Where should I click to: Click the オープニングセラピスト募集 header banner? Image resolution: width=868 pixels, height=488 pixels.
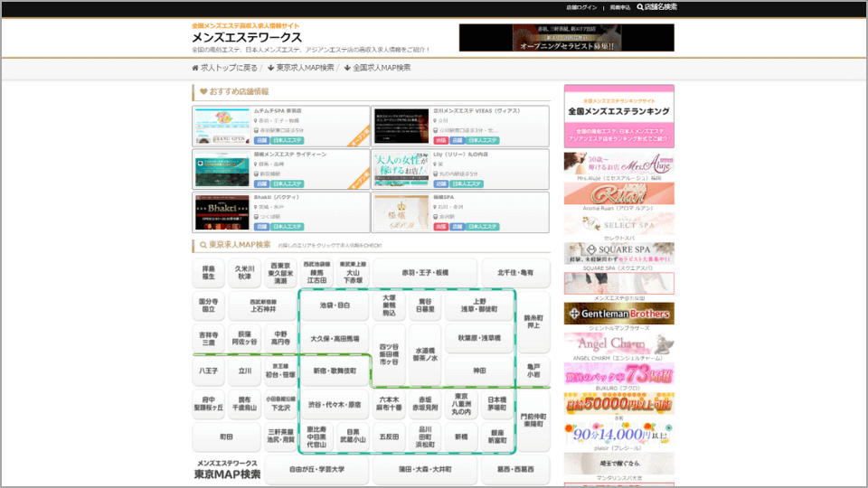pyautogui.click(x=566, y=38)
